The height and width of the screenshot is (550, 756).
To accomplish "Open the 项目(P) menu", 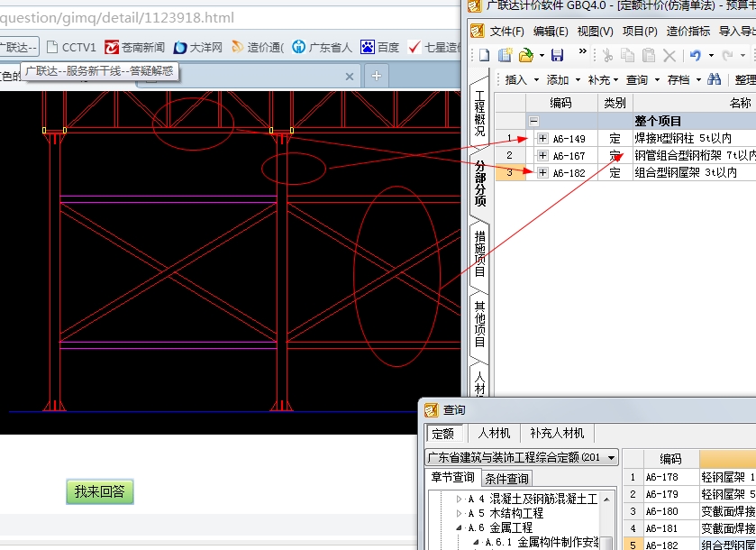I will click(640, 32).
